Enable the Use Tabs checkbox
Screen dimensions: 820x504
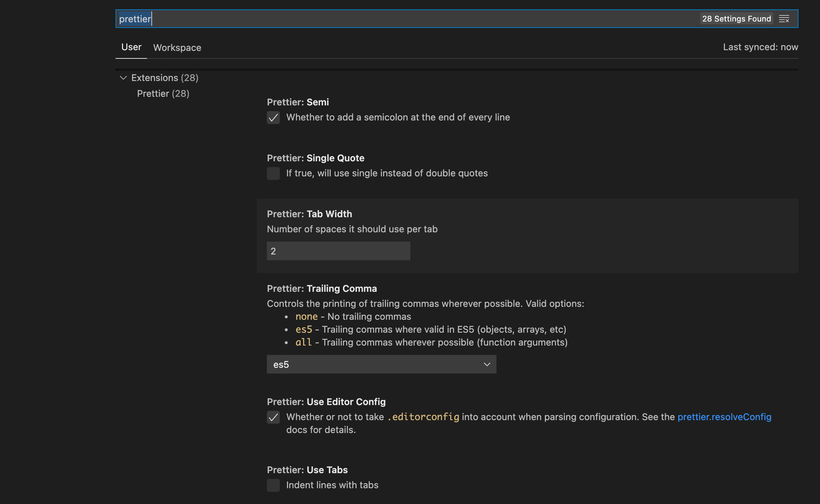[273, 485]
